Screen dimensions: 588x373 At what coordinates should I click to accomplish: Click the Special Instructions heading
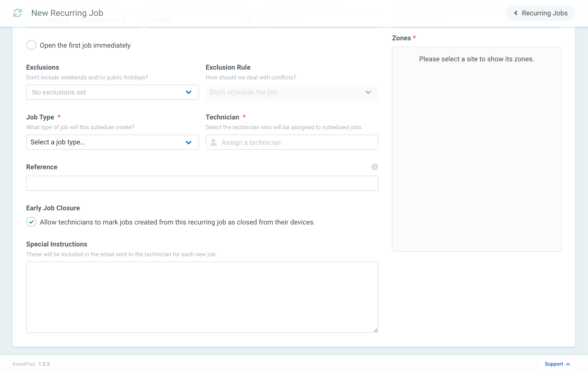(57, 244)
